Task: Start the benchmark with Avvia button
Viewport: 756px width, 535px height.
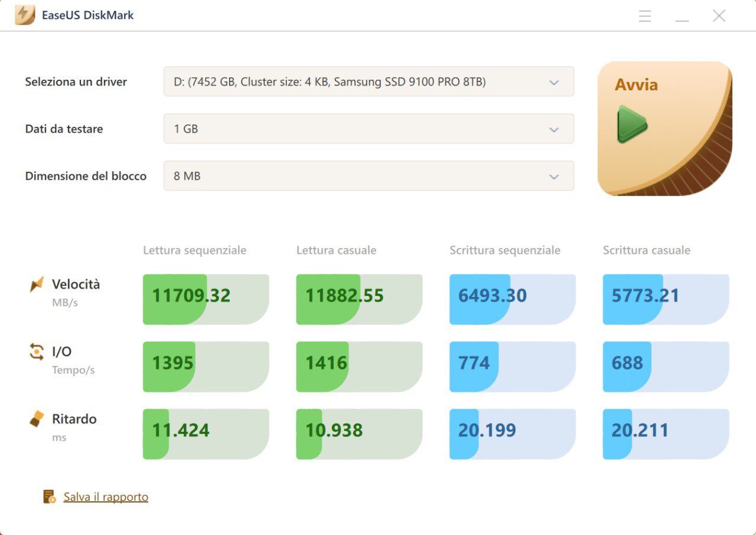Action: 664,128
